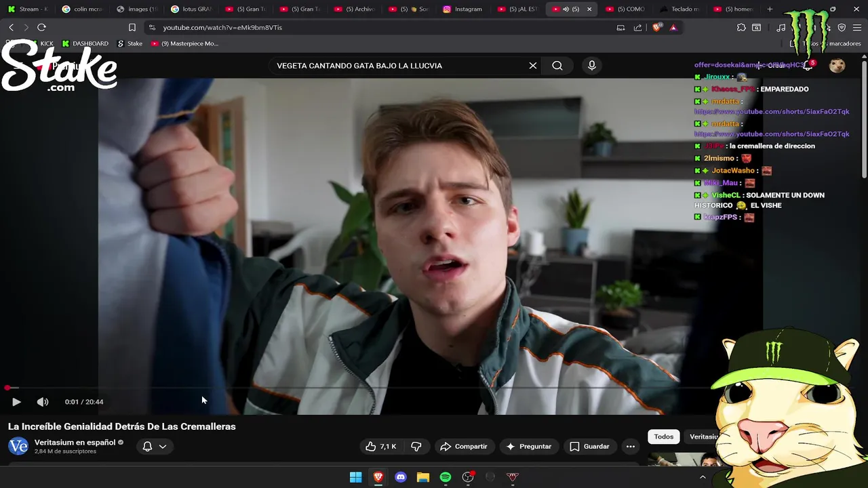Open OBS Studio from the taskbar
This screenshot has width=868, height=488.
468,477
